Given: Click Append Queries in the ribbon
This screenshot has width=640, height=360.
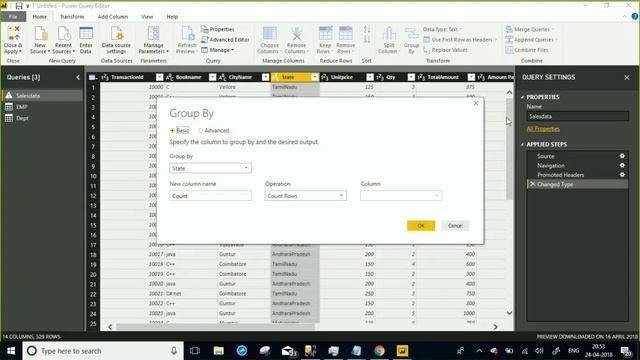Looking at the screenshot, I should (x=531, y=40).
